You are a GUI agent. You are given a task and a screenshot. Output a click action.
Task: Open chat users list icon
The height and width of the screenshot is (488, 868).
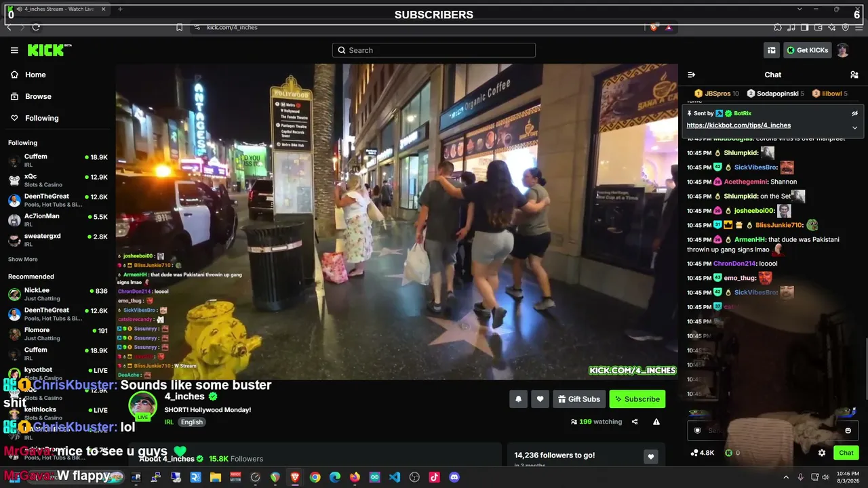click(854, 75)
